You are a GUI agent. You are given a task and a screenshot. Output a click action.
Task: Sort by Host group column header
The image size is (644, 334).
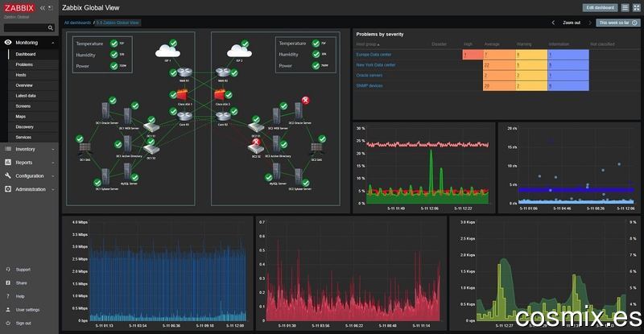click(x=368, y=44)
